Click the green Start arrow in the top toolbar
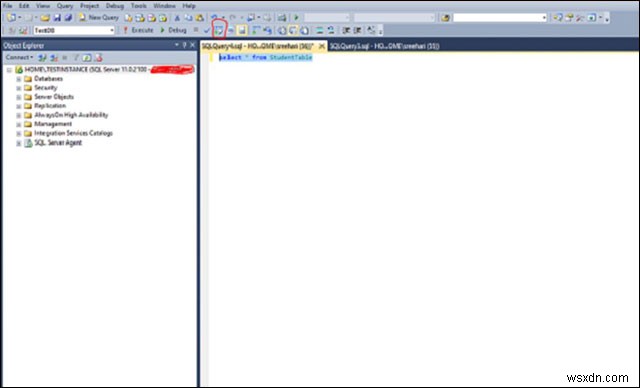Screen dimensions: 640x388 click(296, 18)
